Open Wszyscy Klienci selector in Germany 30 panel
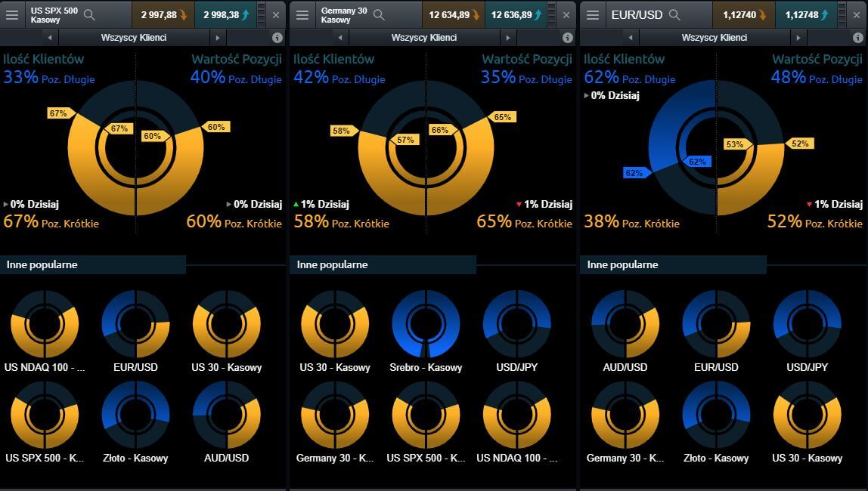 424,37
